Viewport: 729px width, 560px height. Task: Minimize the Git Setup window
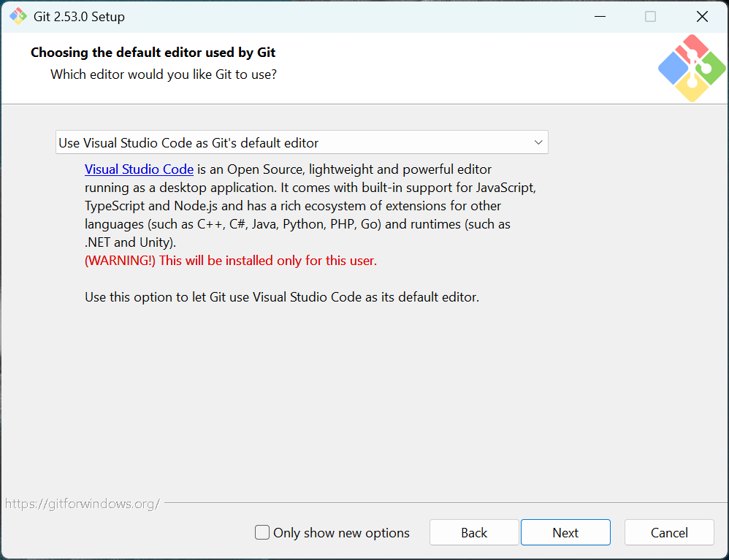[x=600, y=16]
